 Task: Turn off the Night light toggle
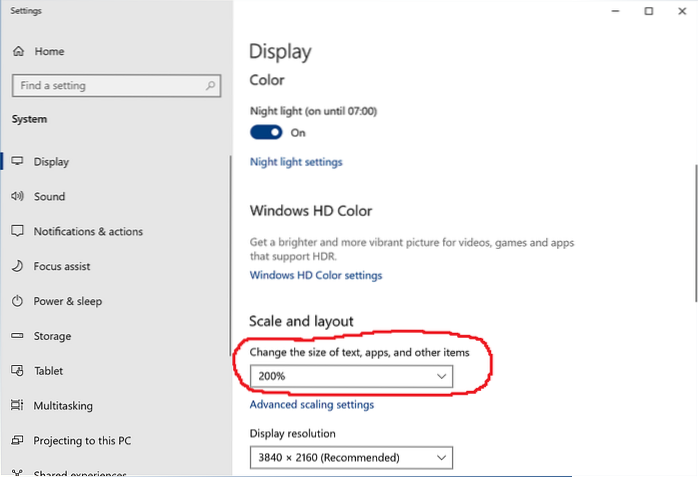[x=265, y=132]
